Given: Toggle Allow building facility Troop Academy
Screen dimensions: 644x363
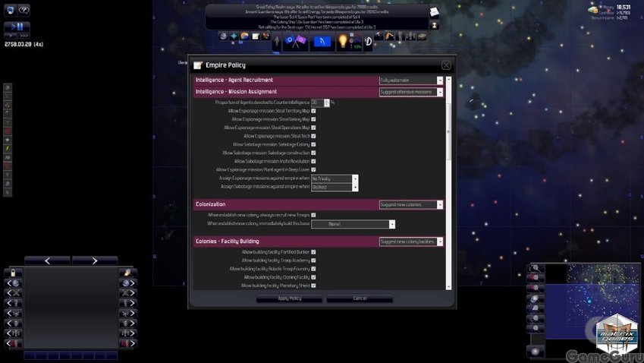Looking at the screenshot, I should coord(313,260).
